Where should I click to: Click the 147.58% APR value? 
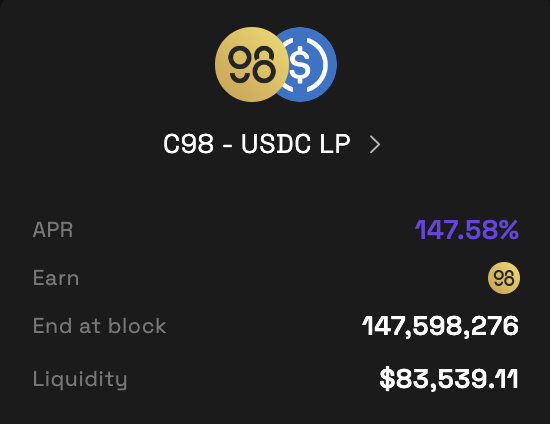click(467, 230)
